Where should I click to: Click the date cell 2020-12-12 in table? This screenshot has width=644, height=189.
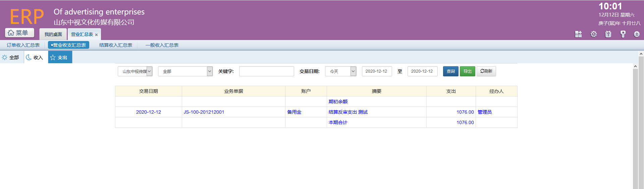149,112
